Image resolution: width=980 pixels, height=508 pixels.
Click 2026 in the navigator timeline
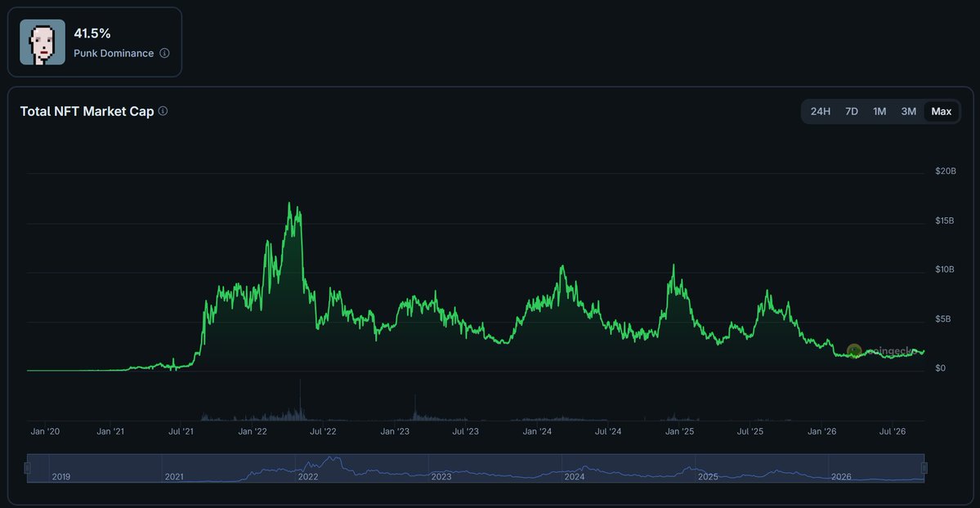tap(840, 477)
